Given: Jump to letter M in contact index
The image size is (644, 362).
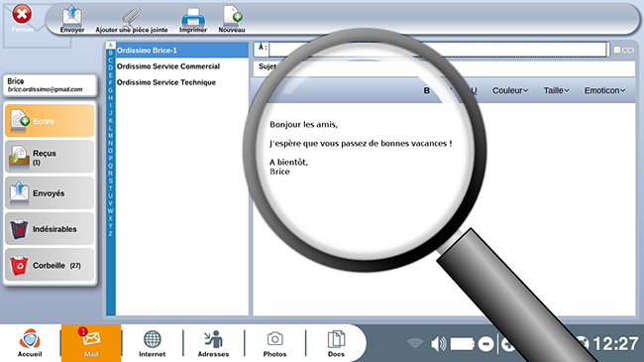Looking at the screenshot, I should point(110,135).
